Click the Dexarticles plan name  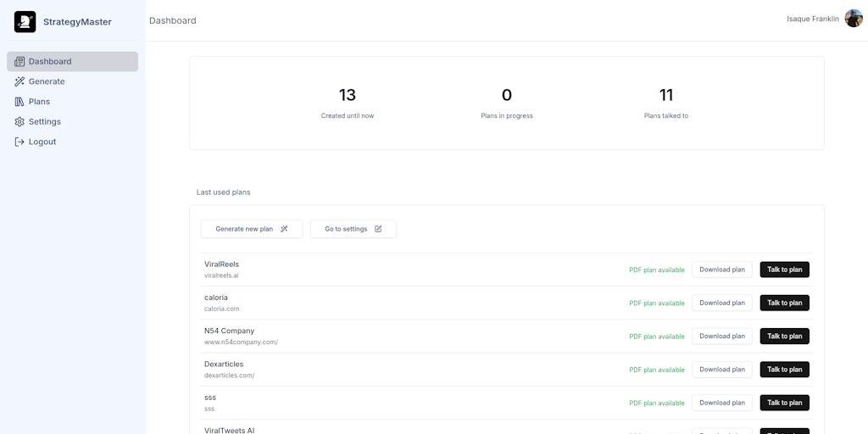coord(224,364)
